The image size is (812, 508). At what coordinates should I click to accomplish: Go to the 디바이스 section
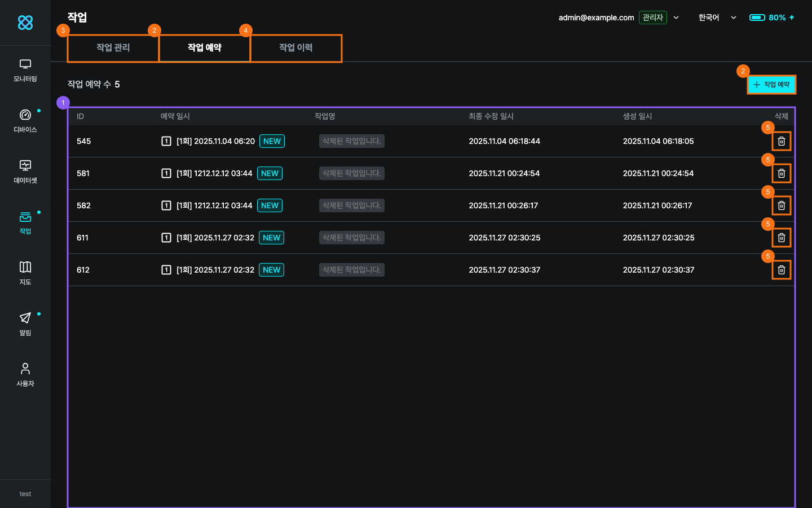[25, 121]
